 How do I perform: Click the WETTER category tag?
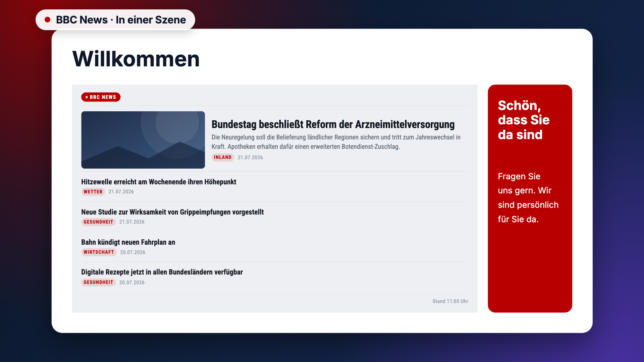[93, 192]
